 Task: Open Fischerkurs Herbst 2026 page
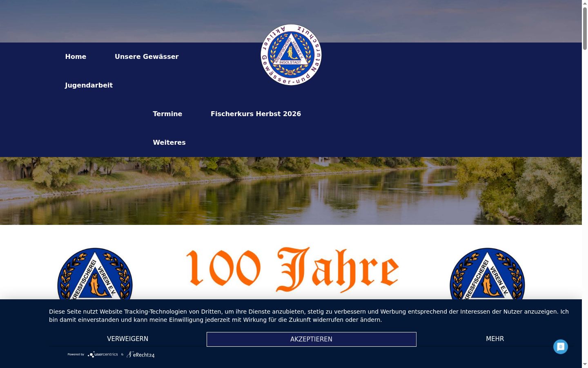pos(256,114)
